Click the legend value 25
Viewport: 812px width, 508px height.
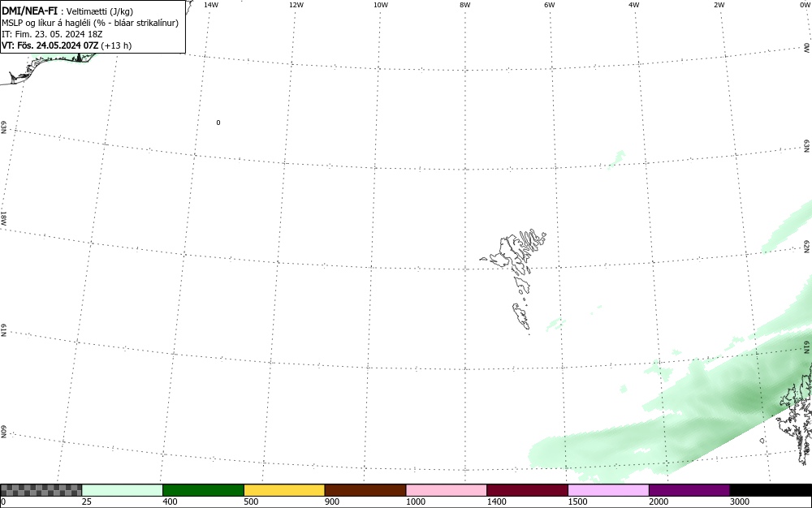[87, 502]
